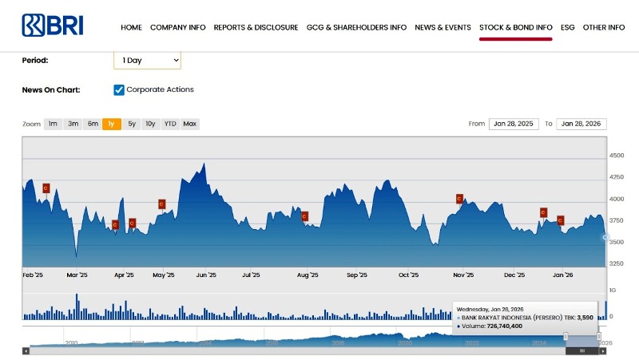Click the corporate action marker near Jan '26
The width and height of the screenshot is (639, 364).
click(x=561, y=220)
